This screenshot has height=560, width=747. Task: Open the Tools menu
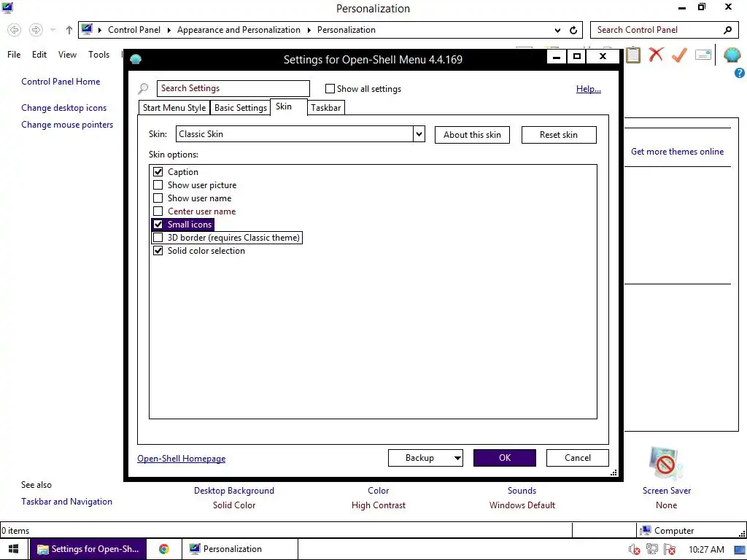(98, 54)
